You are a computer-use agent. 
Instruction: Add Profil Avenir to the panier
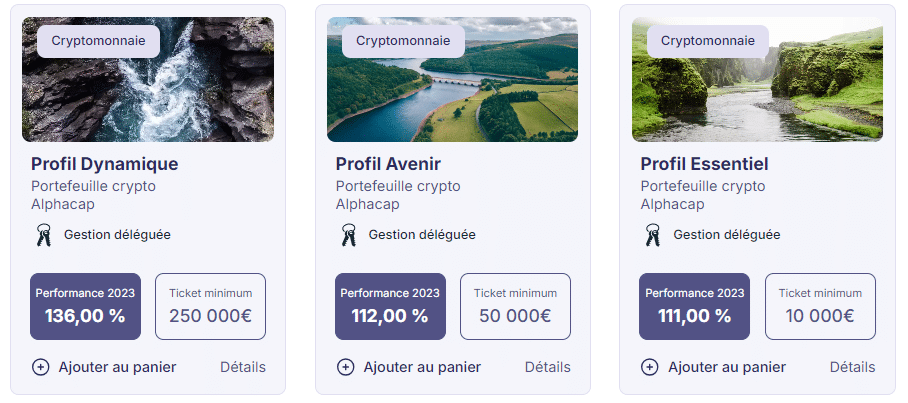[x=422, y=367]
